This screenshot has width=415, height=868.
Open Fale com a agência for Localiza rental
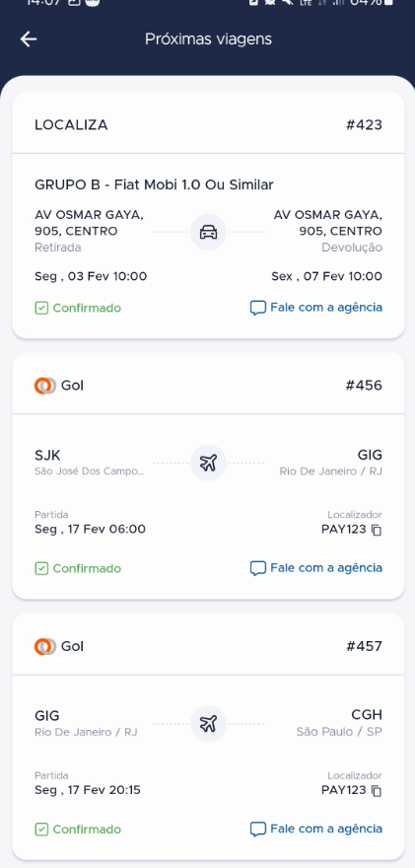[x=316, y=307]
